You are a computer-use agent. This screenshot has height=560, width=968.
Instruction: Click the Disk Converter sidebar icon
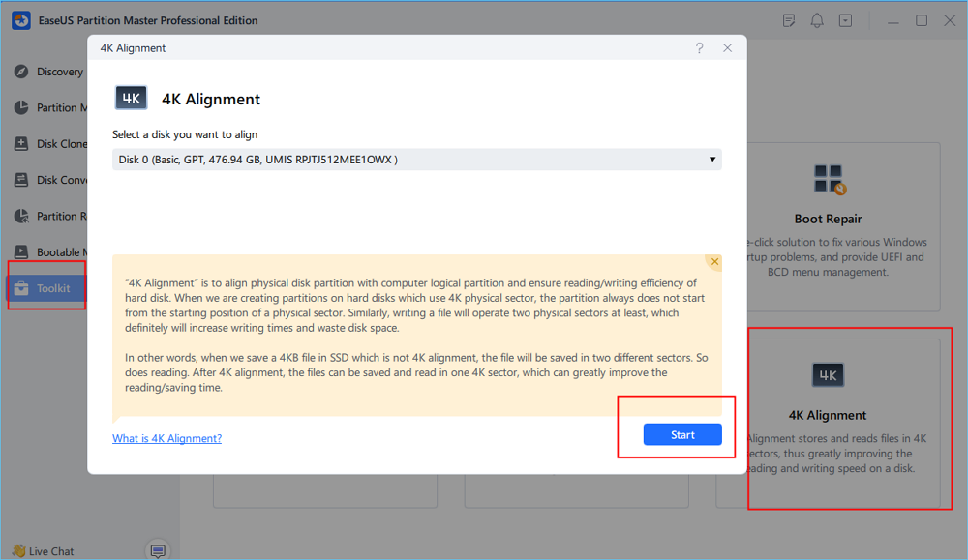pyautogui.click(x=21, y=180)
